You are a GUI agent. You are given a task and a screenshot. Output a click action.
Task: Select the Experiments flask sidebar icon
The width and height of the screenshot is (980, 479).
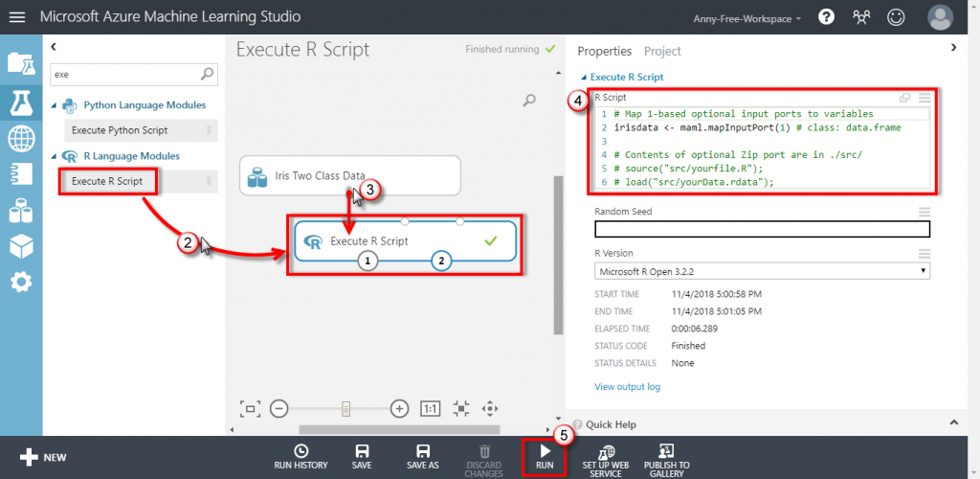[21, 102]
